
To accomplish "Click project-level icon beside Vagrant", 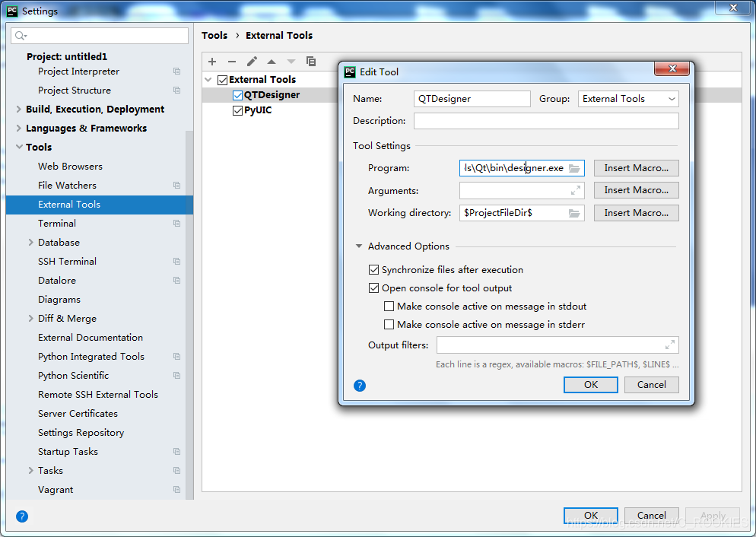I will click(x=177, y=490).
